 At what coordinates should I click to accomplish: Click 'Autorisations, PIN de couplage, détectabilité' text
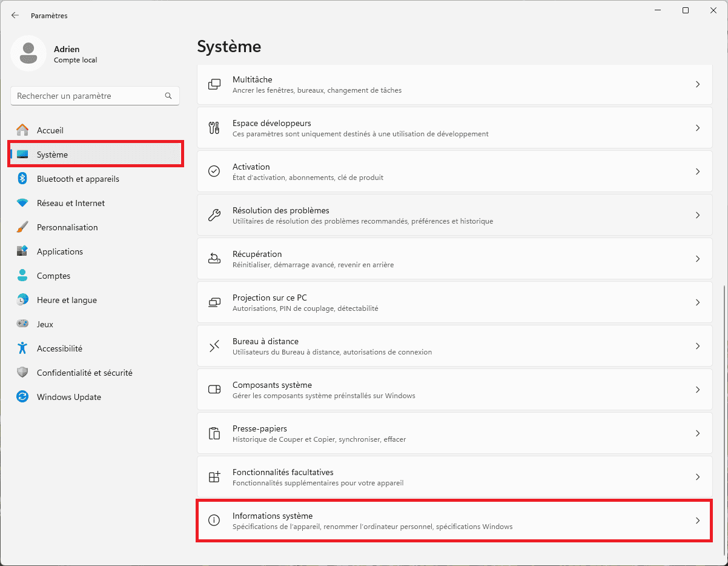(x=305, y=308)
